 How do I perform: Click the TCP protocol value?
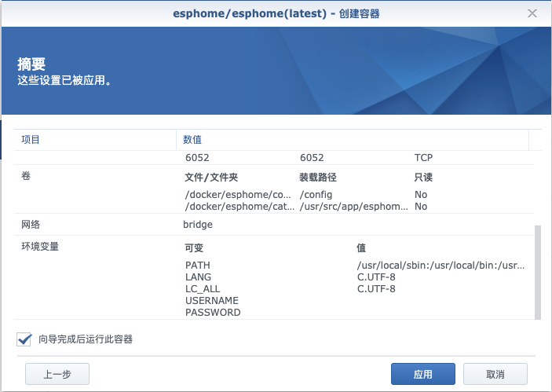point(423,157)
